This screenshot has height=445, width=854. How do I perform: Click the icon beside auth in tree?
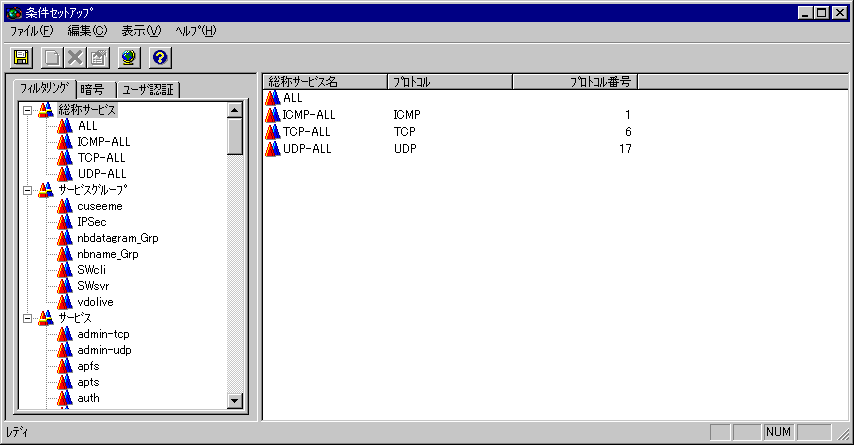pyautogui.click(x=65, y=398)
